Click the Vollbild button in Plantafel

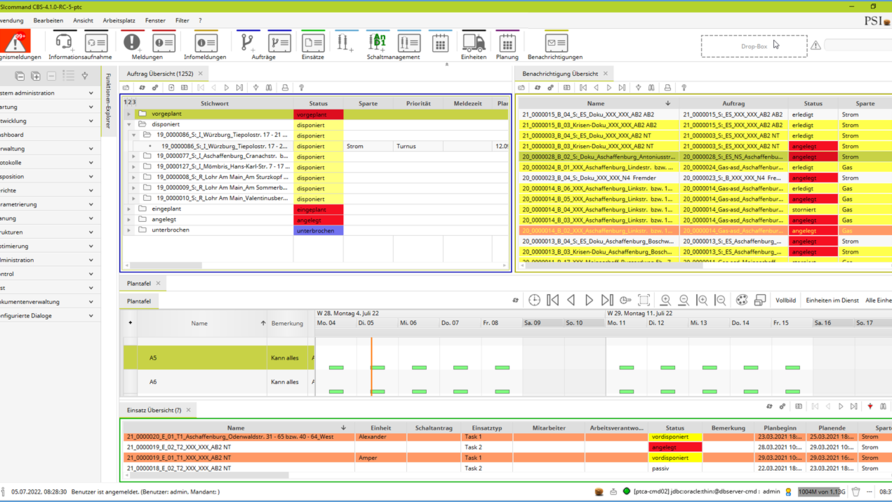(x=785, y=300)
